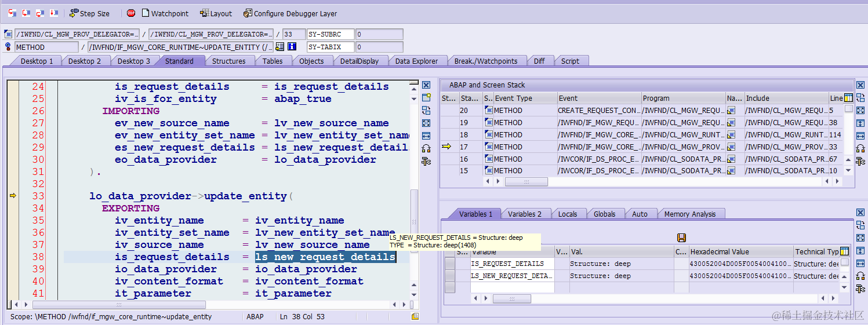Screen dimensions: 868x325
Task: Open the Locals tab
Action: click(x=568, y=214)
